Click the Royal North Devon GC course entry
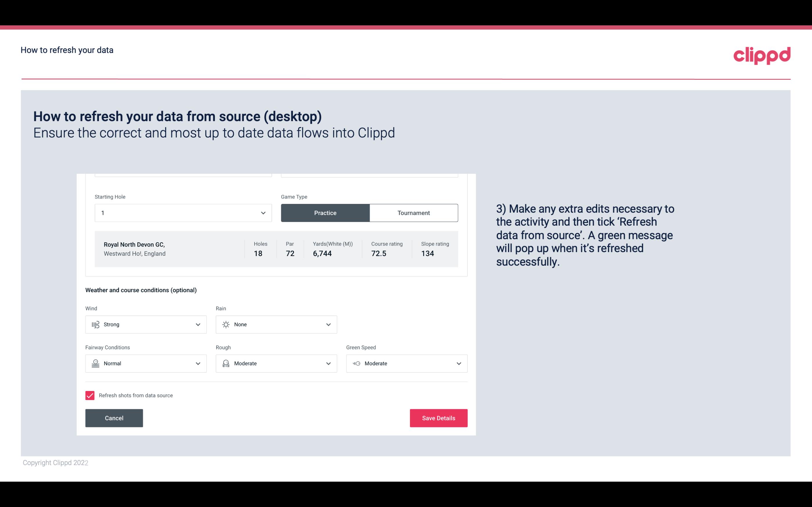Screen dimensions: 812x507 275,249
